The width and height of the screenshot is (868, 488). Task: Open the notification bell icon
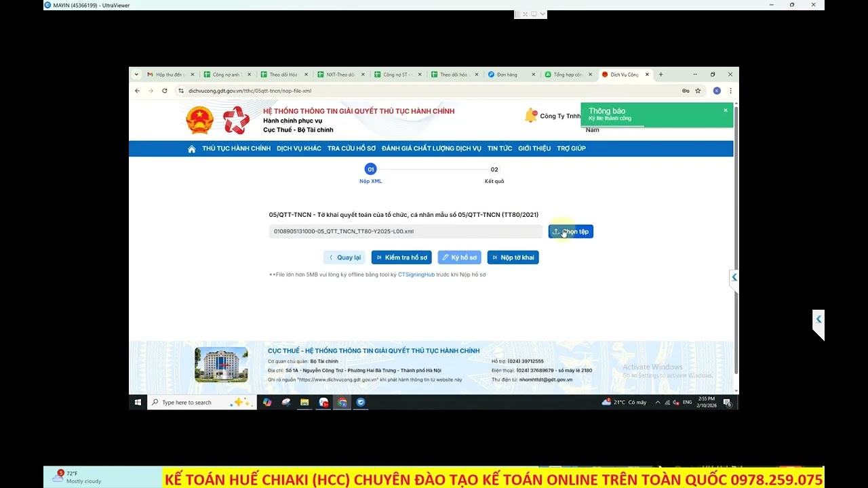coord(531,116)
